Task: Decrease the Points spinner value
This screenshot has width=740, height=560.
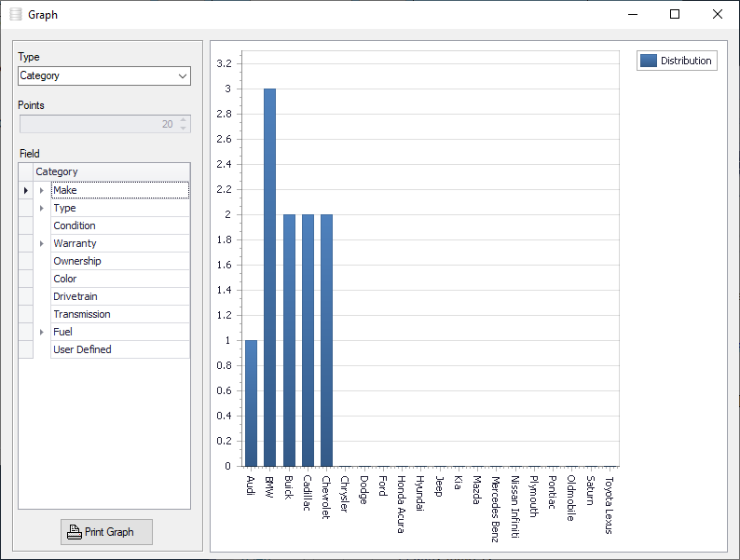Action: coord(183,129)
